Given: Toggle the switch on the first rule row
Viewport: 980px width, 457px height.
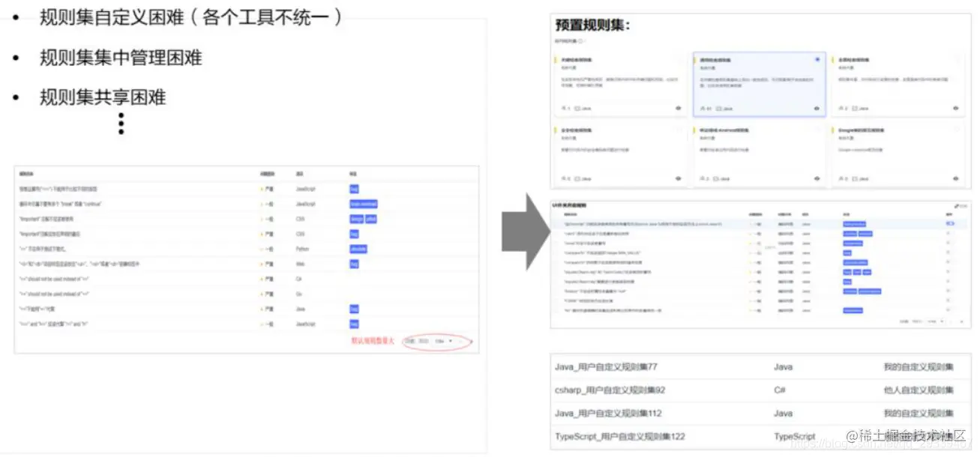Looking at the screenshot, I should [950, 223].
